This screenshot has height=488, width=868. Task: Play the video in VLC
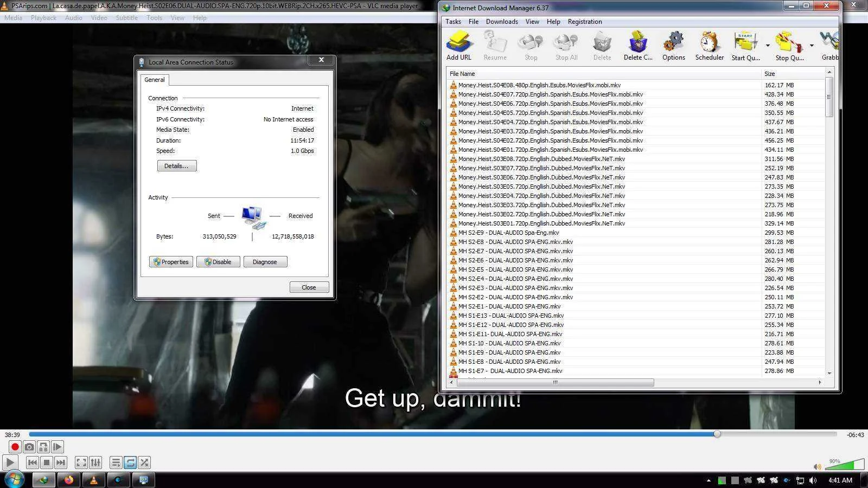[10, 463]
